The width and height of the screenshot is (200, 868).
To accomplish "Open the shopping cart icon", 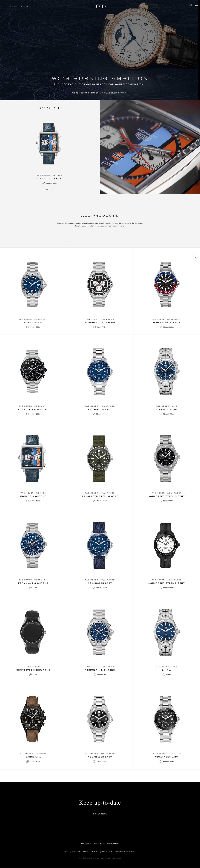I will tap(190, 6).
